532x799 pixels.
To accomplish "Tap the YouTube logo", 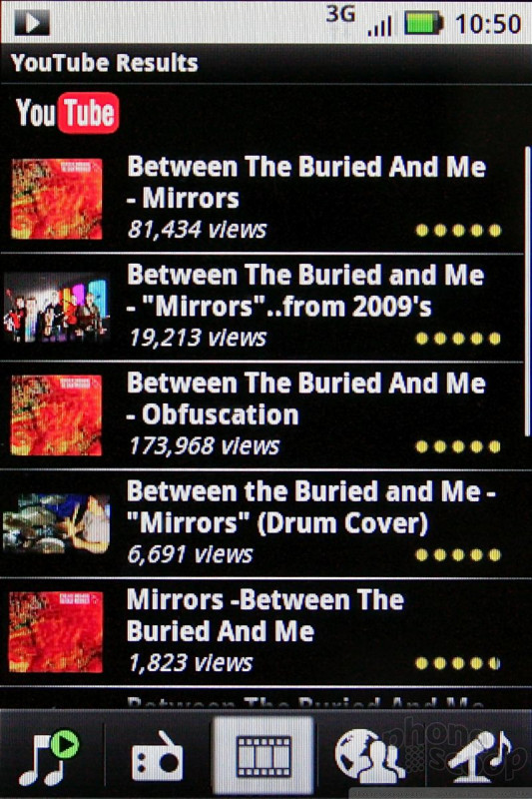I will (x=67, y=113).
